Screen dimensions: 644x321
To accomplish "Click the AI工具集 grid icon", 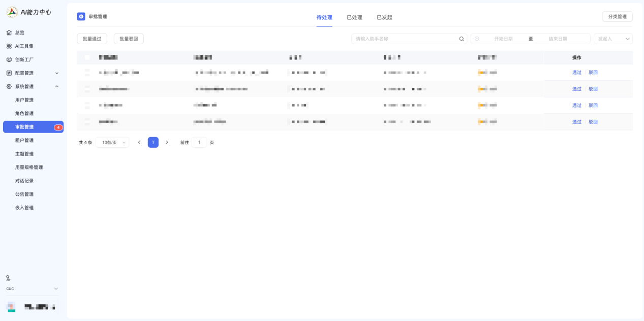I will pyautogui.click(x=9, y=46).
